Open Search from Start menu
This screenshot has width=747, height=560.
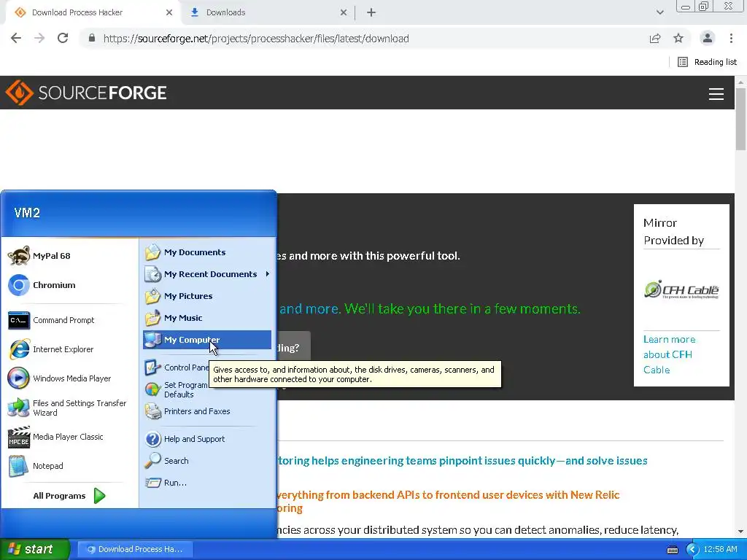(x=206, y=461)
